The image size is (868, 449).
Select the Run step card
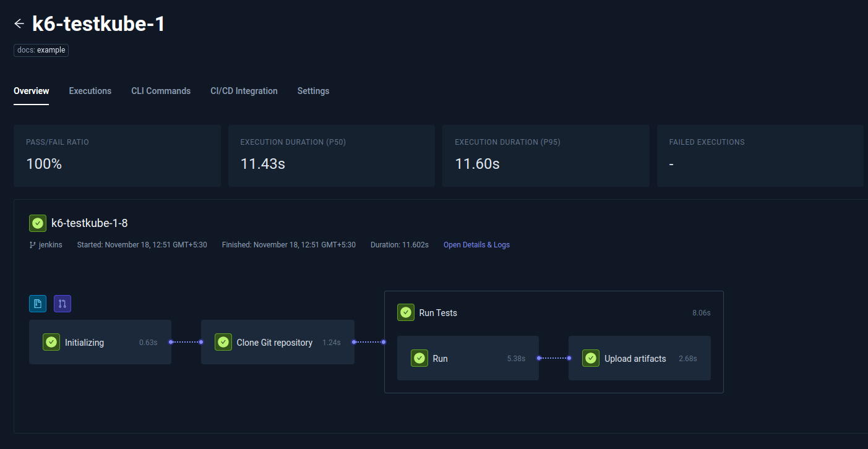[x=468, y=358]
